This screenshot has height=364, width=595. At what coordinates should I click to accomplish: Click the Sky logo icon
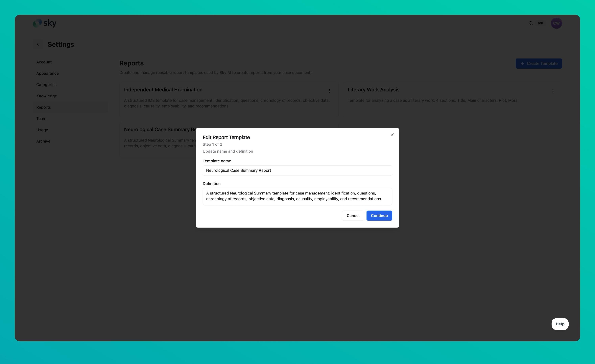(x=37, y=23)
